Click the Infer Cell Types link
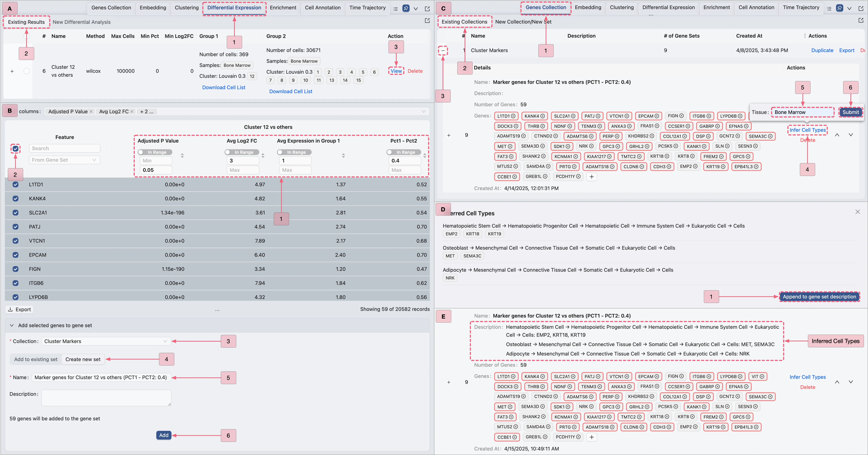The width and height of the screenshot is (868, 455). click(x=807, y=130)
